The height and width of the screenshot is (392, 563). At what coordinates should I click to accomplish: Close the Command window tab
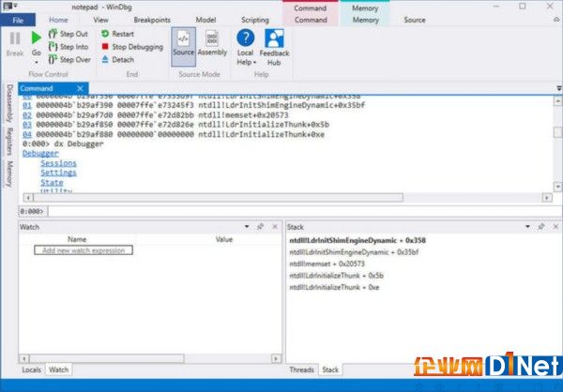pyautogui.click(x=80, y=88)
